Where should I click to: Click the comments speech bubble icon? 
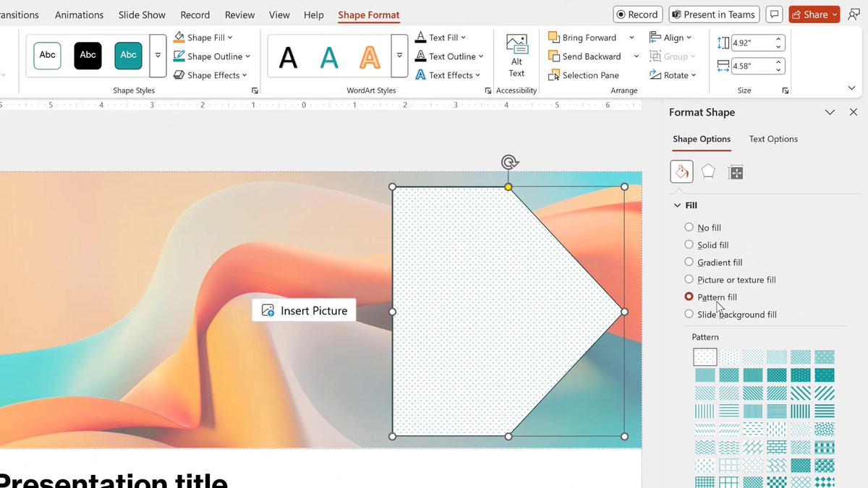(775, 14)
